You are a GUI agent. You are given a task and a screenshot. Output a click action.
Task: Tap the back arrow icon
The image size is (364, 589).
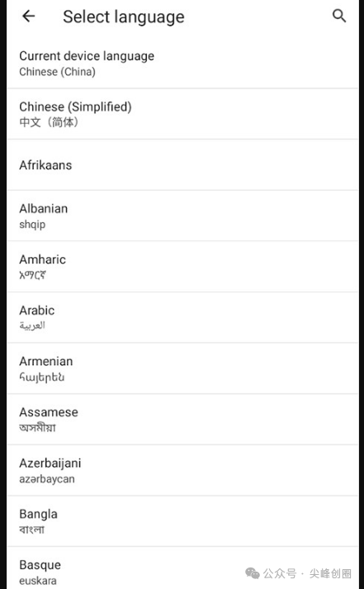pos(29,17)
